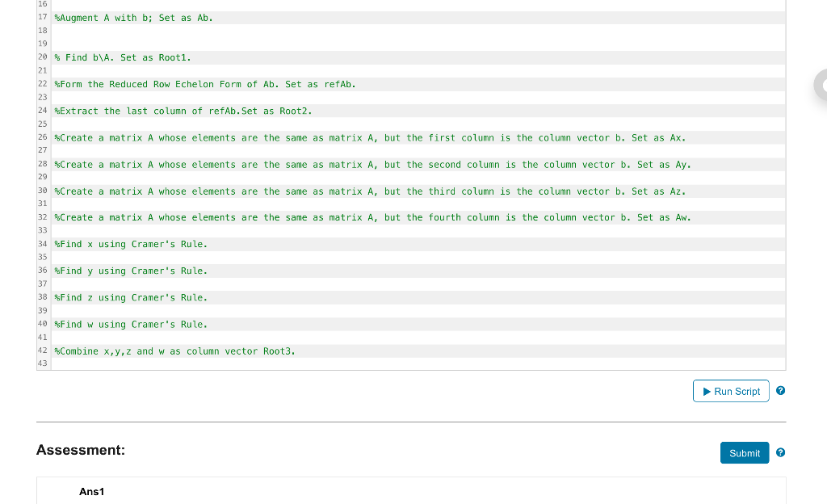Click the circular navigation arrow on the right edge
The width and height of the screenshot is (827, 504).
click(x=821, y=84)
